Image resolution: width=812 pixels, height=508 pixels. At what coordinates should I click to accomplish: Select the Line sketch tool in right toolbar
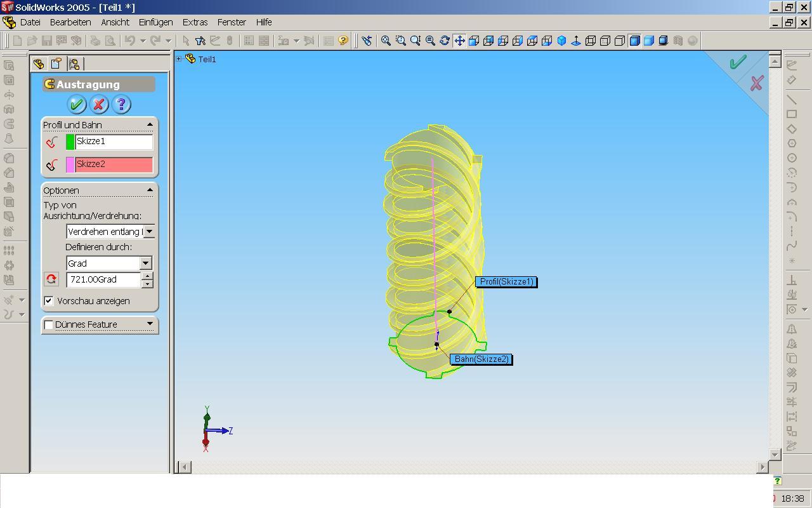pos(792,100)
